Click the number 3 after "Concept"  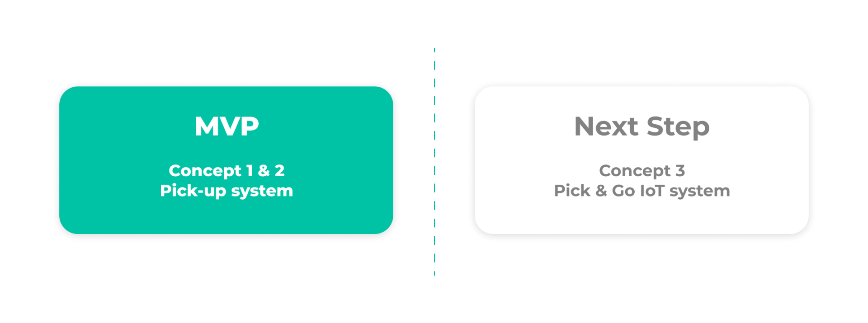[x=680, y=171]
